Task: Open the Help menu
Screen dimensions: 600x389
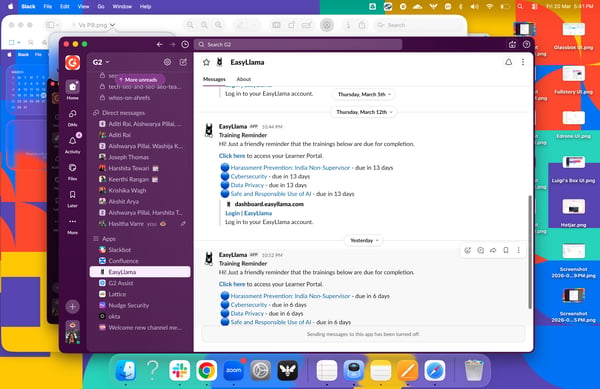Action: coord(145,7)
